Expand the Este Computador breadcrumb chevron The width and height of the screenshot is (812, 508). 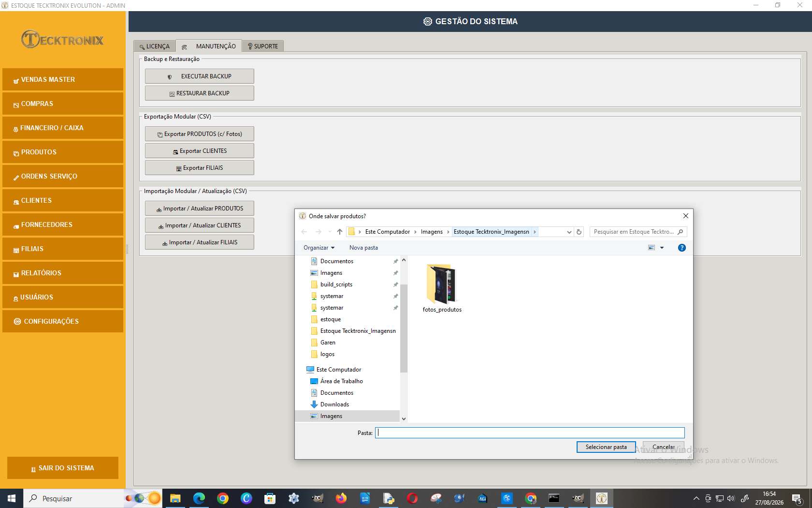415,232
